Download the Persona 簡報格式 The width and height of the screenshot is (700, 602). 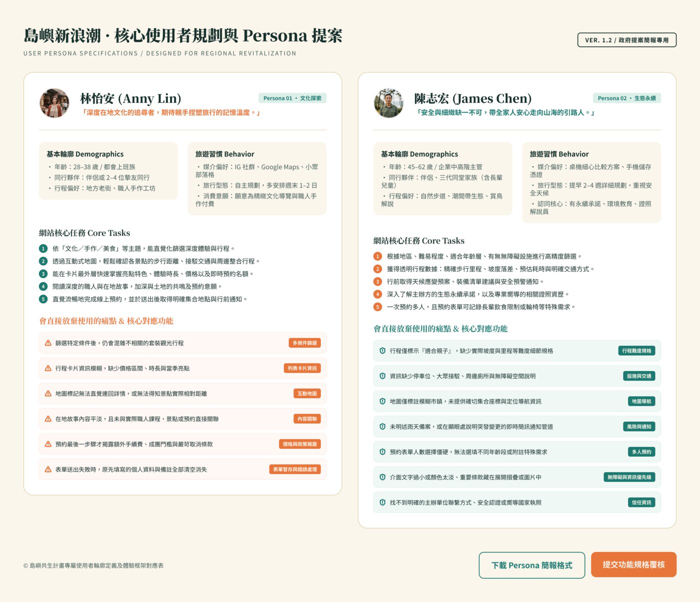(x=532, y=565)
